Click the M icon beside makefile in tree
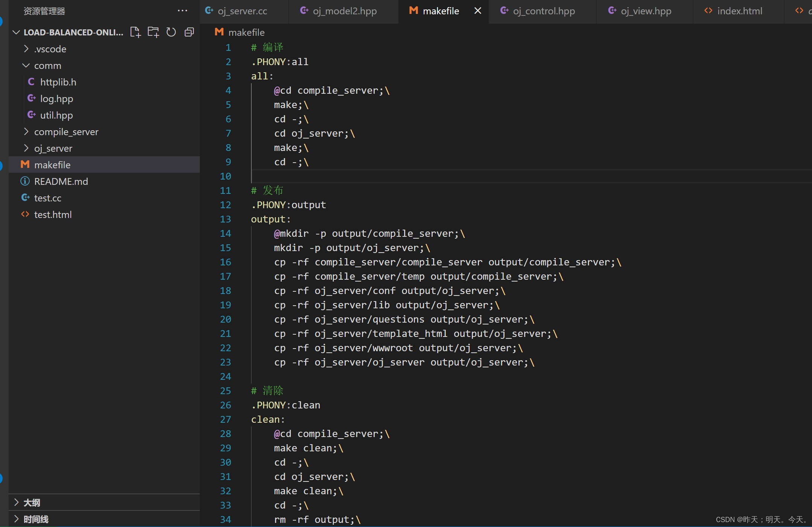Viewport: 812px width, 527px height. (x=25, y=164)
